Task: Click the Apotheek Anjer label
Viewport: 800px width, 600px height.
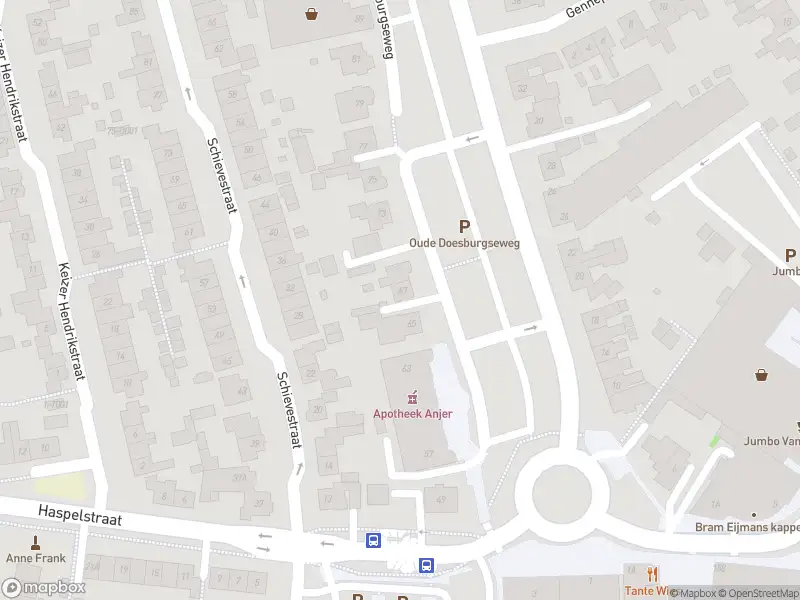Action: [412, 414]
